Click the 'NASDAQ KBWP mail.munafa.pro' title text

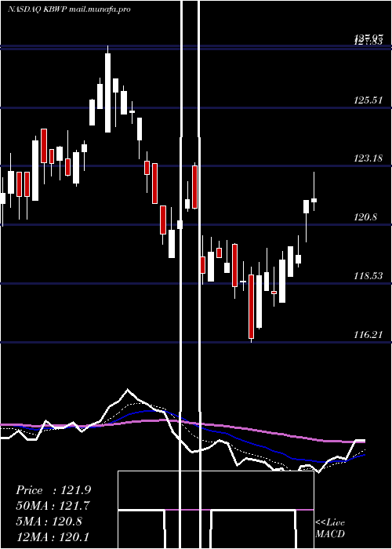point(69,9)
